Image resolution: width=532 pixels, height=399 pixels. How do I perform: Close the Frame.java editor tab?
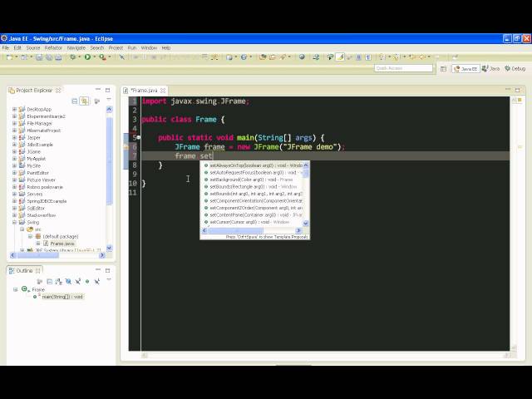pos(163,91)
